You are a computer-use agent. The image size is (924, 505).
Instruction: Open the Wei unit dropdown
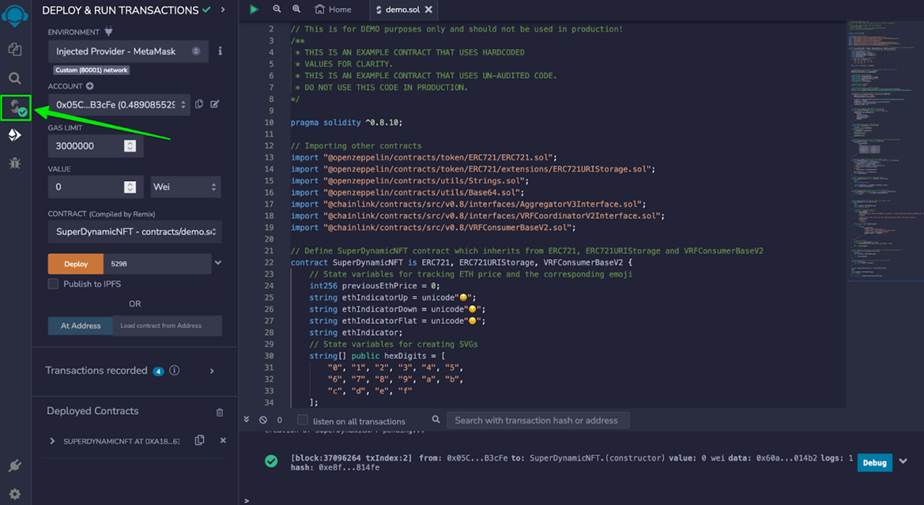[x=186, y=187]
